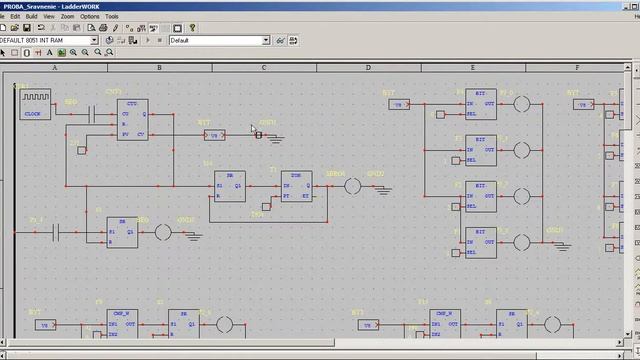Open the Tools menu
This screenshot has width=640, height=360.
[112, 17]
